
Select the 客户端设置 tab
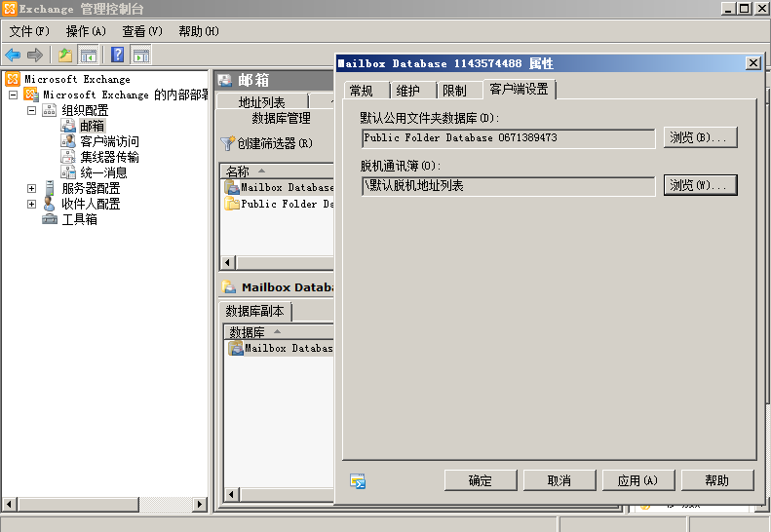pyautogui.click(x=519, y=89)
